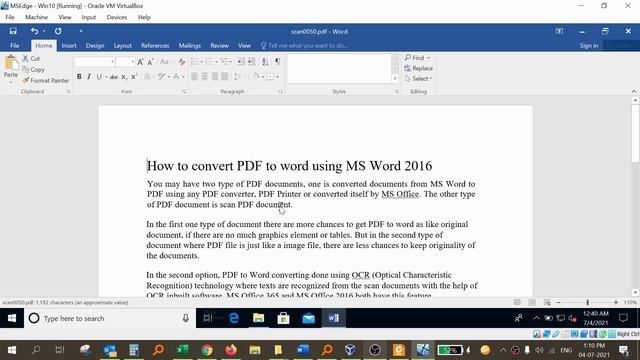The height and width of the screenshot is (360, 640).
Task: Align text left
Action: 194,77
